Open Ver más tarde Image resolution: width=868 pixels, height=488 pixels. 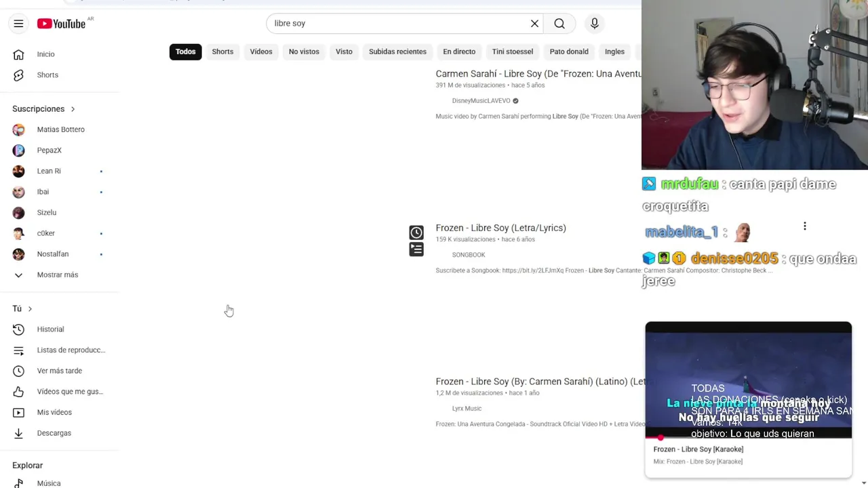(x=59, y=371)
